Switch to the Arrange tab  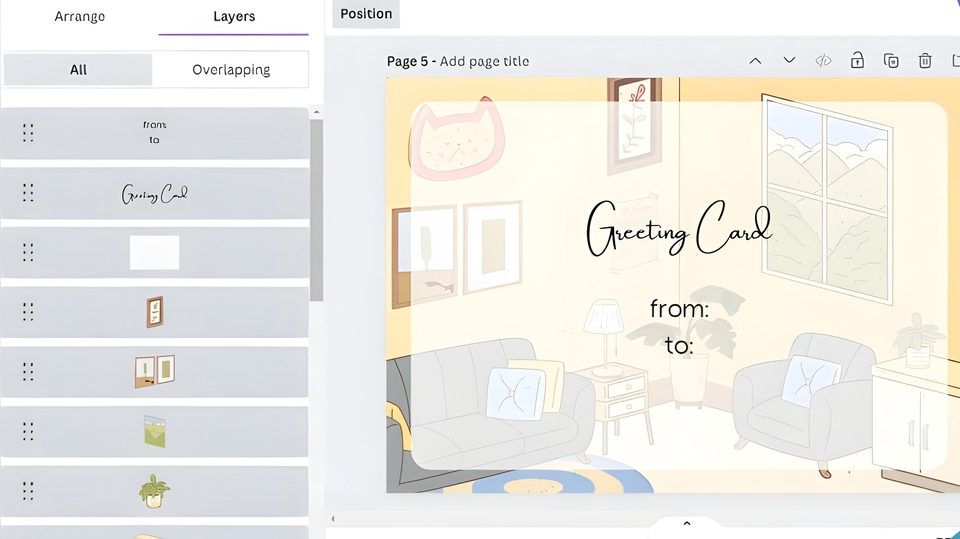(80, 17)
